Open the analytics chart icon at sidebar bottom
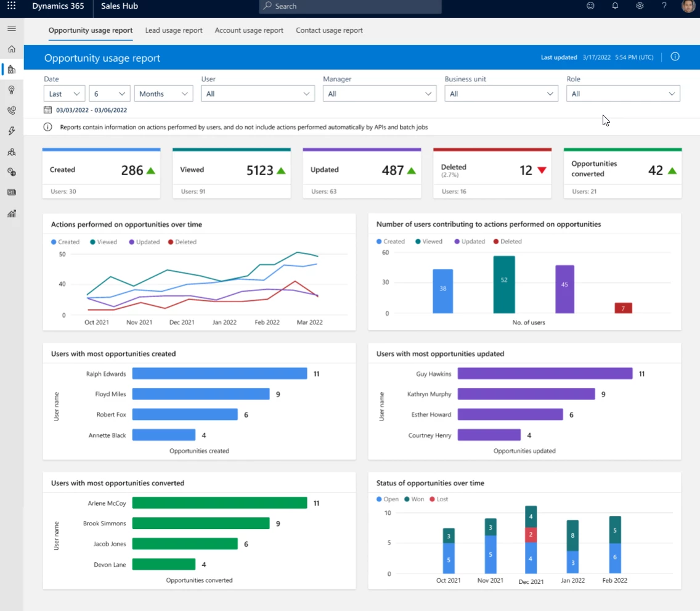This screenshot has width=700, height=611. click(x=11, y=213)
